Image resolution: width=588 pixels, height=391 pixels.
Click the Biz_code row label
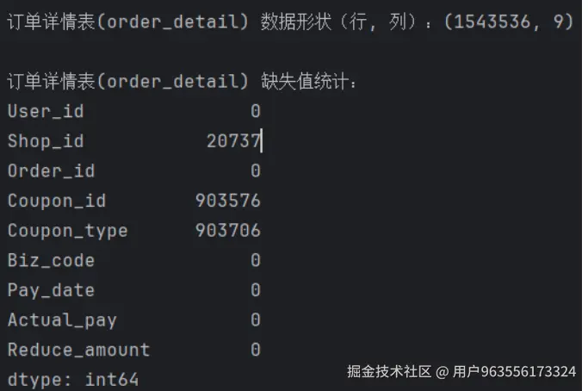point(51,260)
